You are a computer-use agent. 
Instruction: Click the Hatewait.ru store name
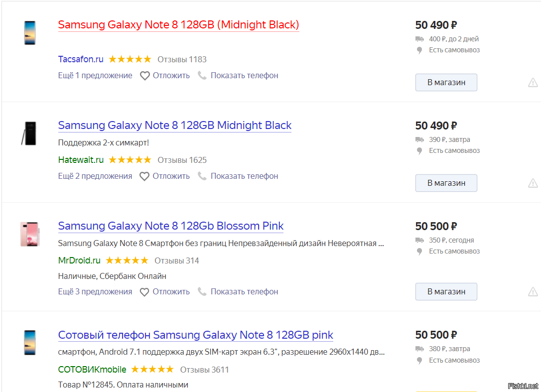(81, 160)
